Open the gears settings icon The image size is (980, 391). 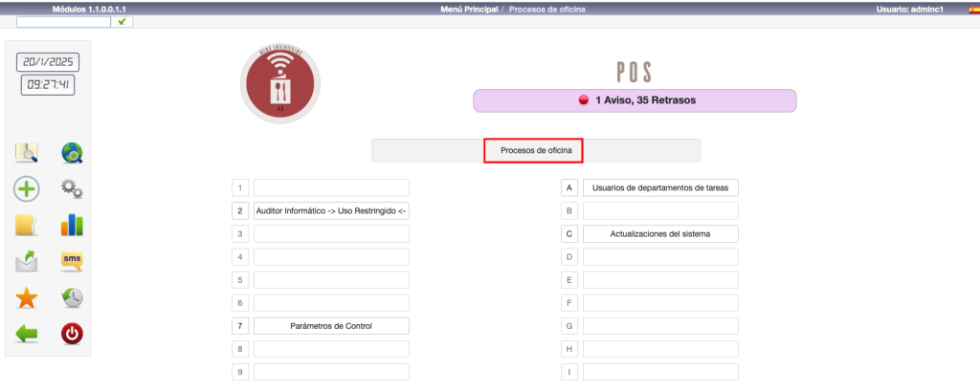(x=72, y=188)
